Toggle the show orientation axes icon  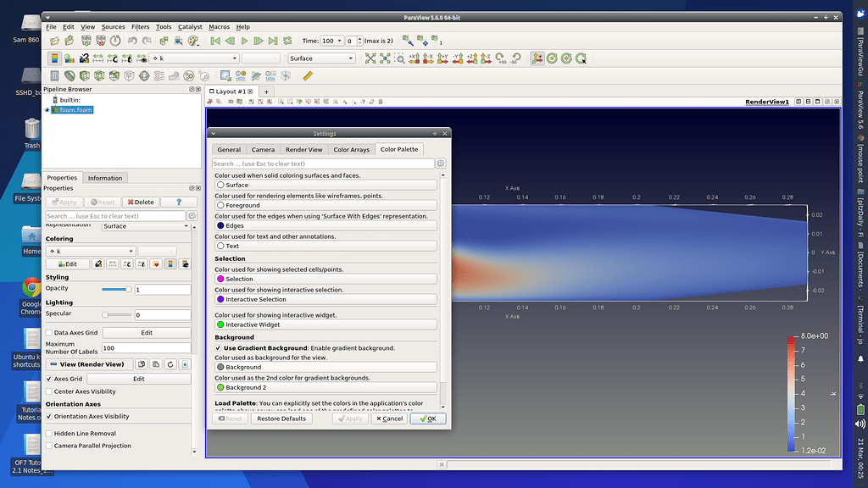[537, 58]
